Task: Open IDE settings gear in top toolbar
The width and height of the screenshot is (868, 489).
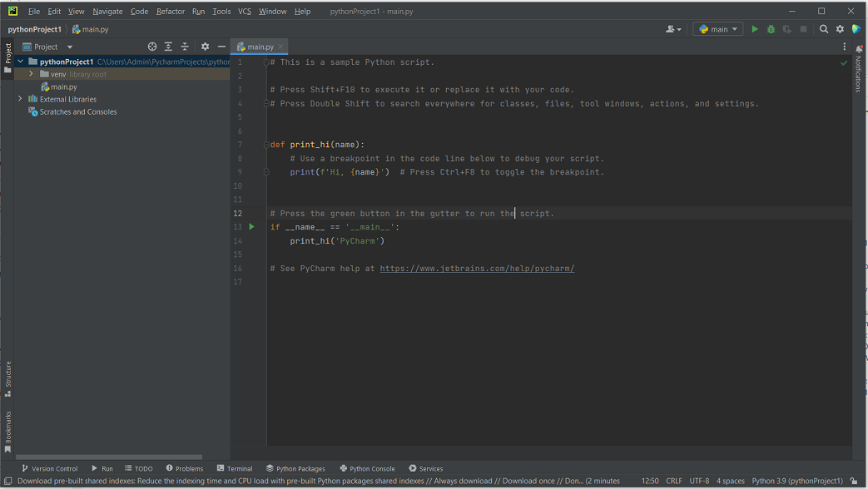Action: (840, 29)
